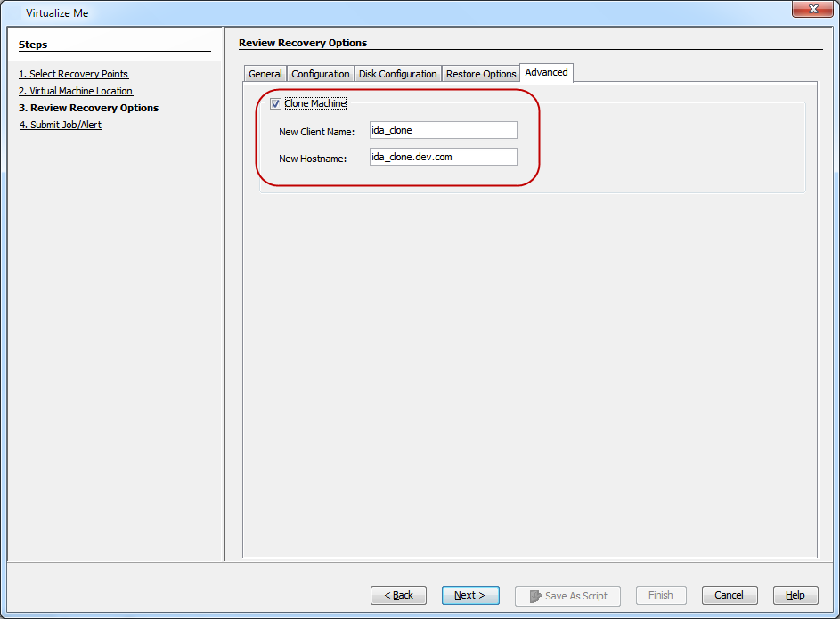Click the New Hostname text field
The image size is (840, 619).
point(443,157)
